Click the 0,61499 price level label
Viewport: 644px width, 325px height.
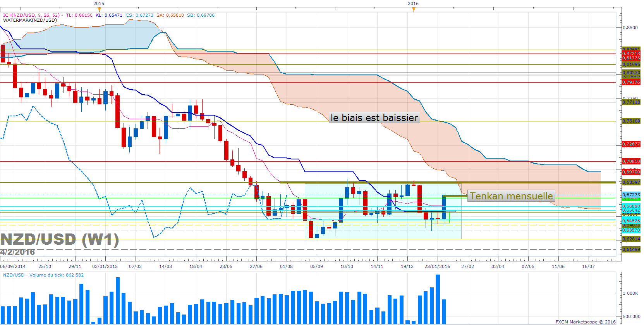click(x=631, y=249)
